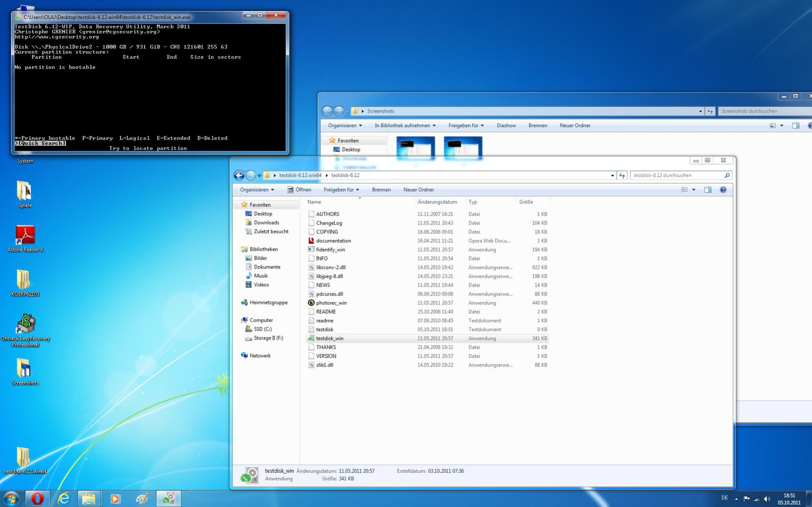Toggle preview pane in the testdisk-6.12 window

click(708, 190)
